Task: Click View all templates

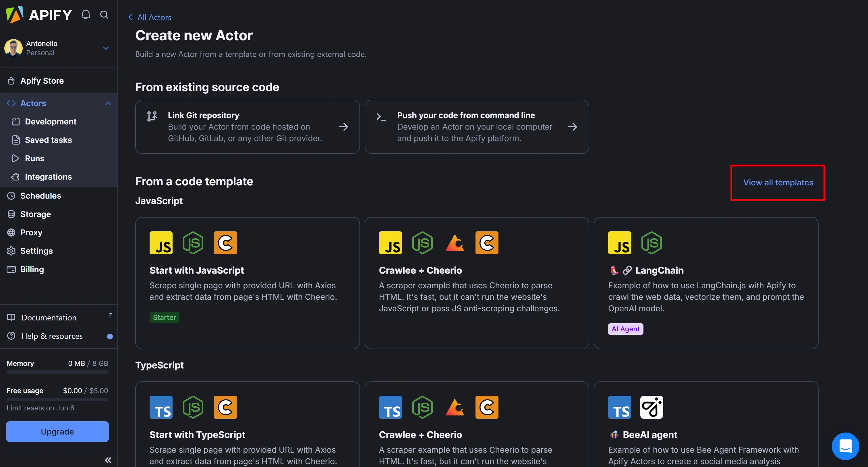Action: (778, 182)
